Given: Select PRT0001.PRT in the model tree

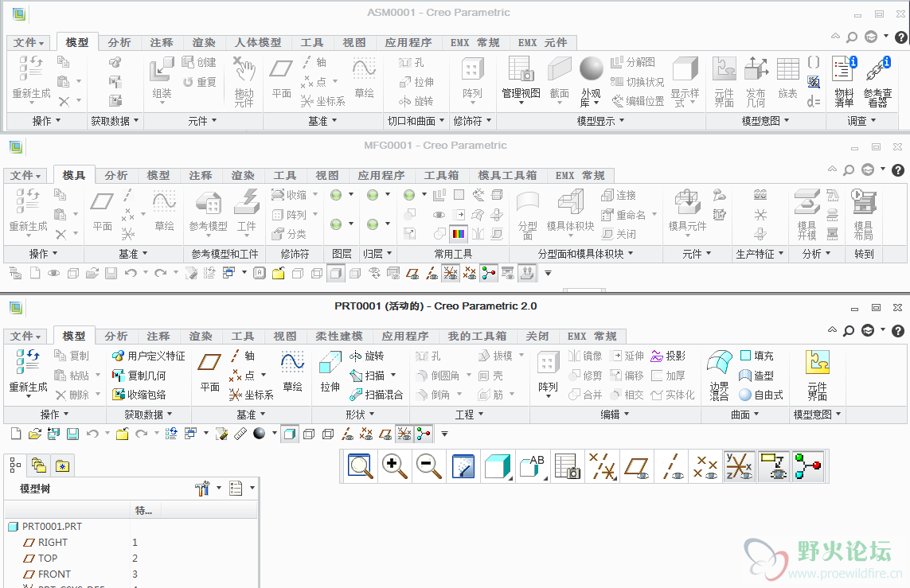Looking at the screenshot, I should [x=45, y=527].
